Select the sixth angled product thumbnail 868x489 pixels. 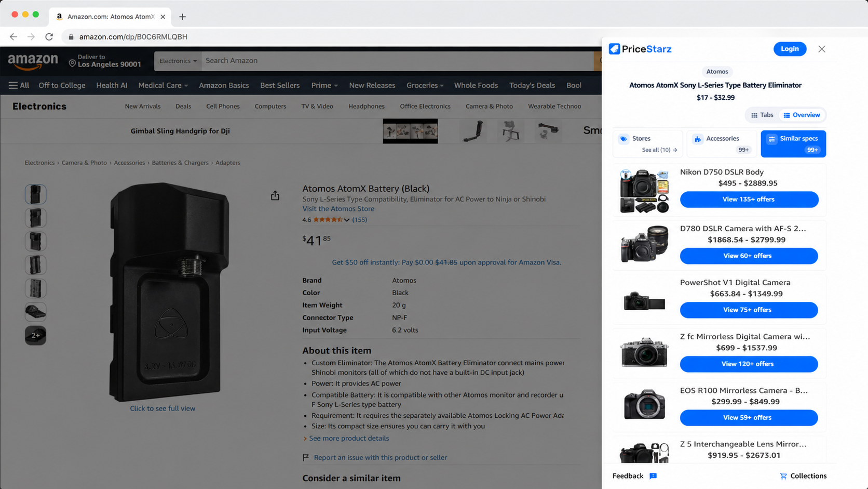click(x=35, y=312)
